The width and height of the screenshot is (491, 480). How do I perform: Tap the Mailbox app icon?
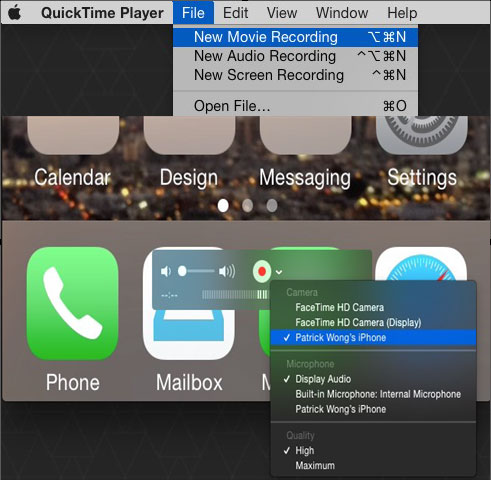tap(189, 335)
